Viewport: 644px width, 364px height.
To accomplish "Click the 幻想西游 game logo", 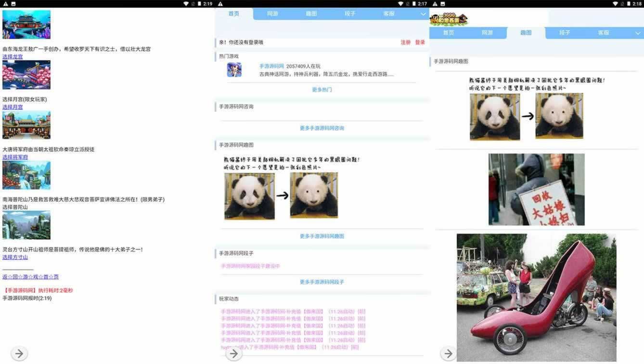I will click(x=449, y=19).
